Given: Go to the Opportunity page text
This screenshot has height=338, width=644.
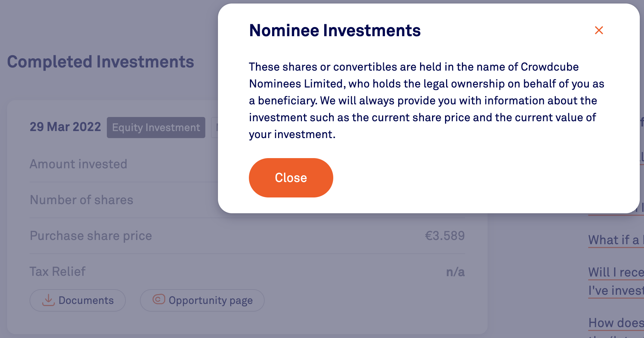Looking at the screenshot, I should pos(211,301).
